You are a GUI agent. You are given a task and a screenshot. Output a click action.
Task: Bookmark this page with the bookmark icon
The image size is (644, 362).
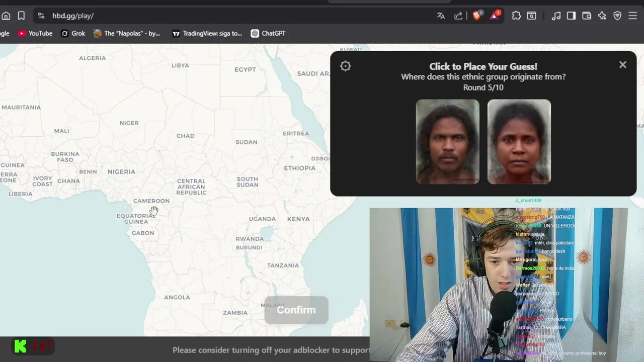[21, 16]
